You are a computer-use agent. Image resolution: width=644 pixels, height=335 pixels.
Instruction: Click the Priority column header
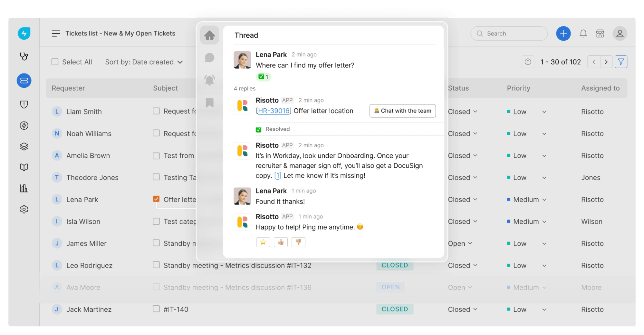pyautogui.click(x=518, y=88)
